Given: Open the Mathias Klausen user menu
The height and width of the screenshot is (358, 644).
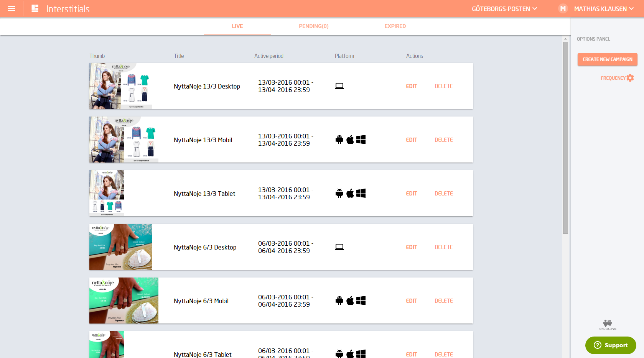Looking at the screenshot, I should coord(604,9).
